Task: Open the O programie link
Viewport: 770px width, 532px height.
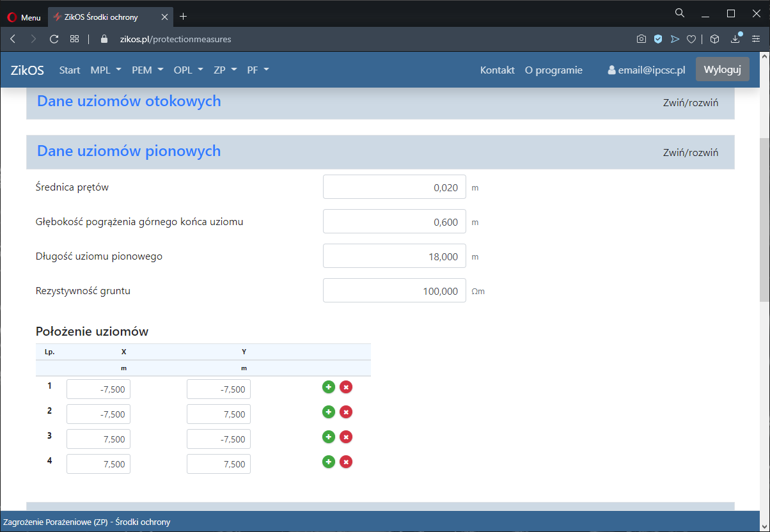Action: pyautogui.click(x=553, y=70)
